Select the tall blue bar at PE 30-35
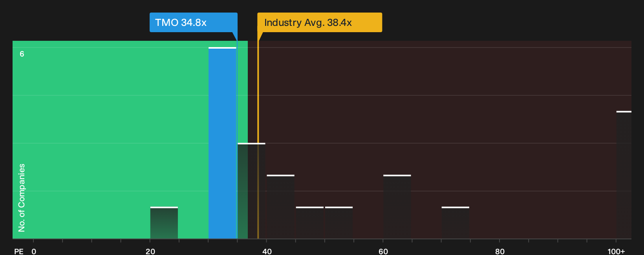 click(x=222, y=143)
